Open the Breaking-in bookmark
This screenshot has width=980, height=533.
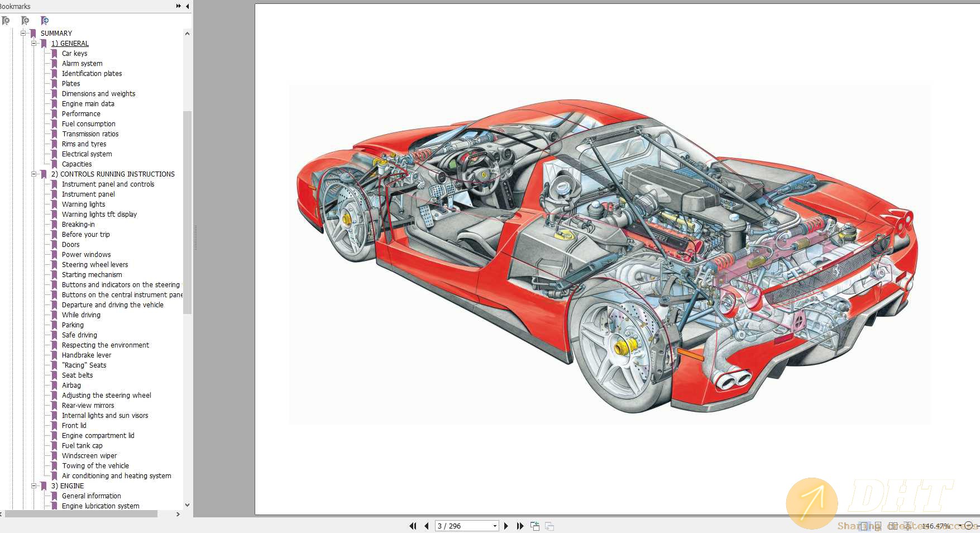tap(78, 224)
